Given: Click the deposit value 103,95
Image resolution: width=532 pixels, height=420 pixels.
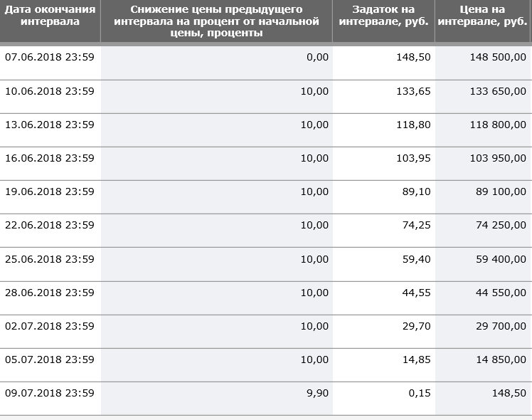Looking at the screenshot, I should point(413,158).
